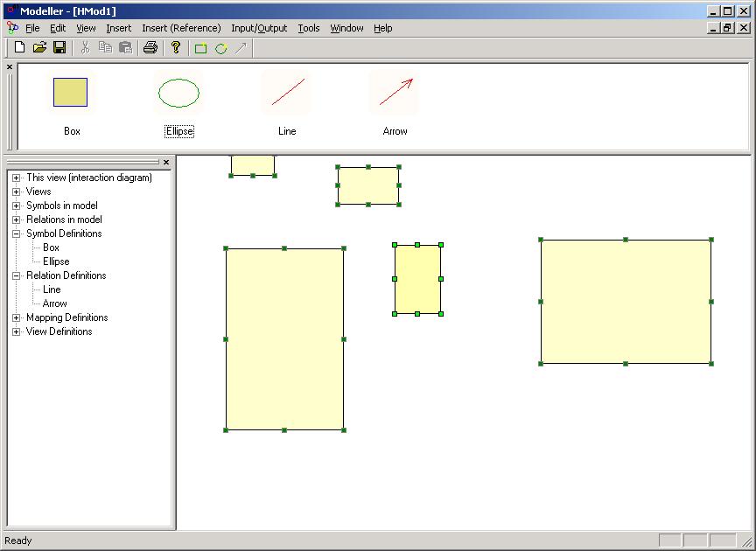Screen dimensions: 756x551
Task: Click the Cut scissors icon
Action: point(86,47)
